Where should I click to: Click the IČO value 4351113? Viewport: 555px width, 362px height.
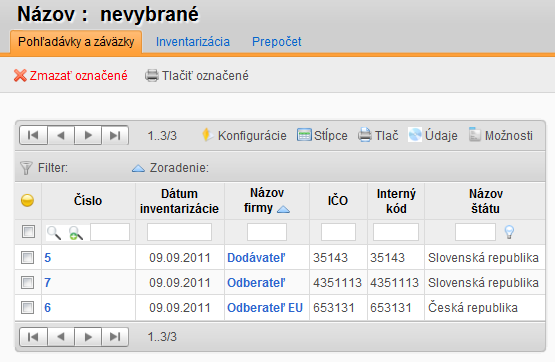click(x=337, y=283)
